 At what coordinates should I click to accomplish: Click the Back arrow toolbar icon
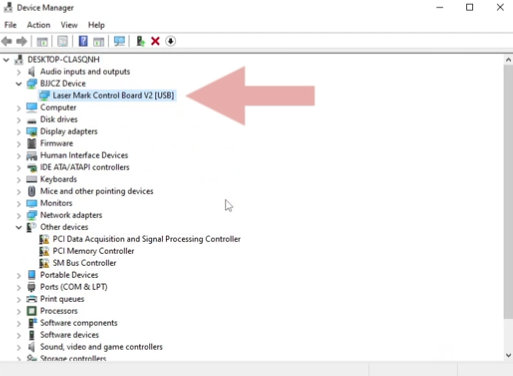point(7,41)
